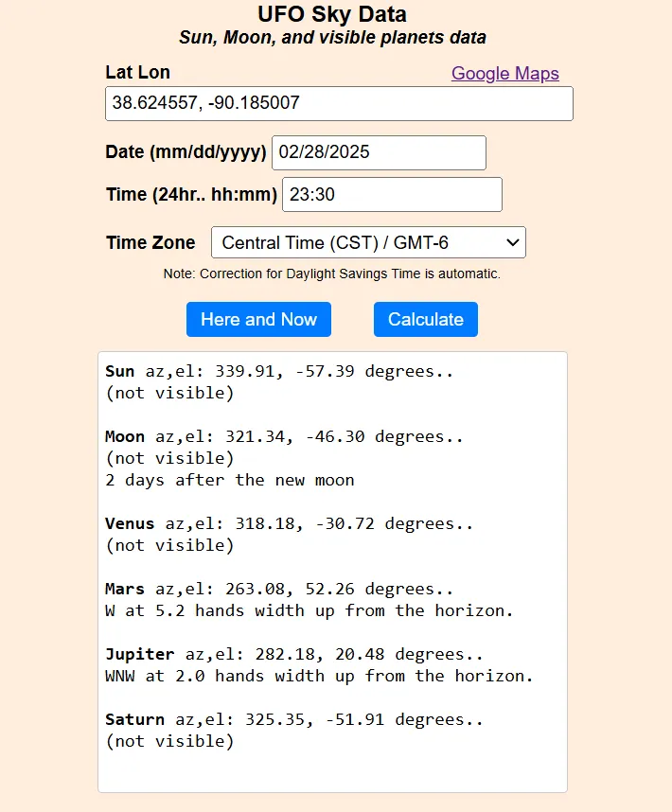Click '2 days after the new moon' text

point(230,480)
